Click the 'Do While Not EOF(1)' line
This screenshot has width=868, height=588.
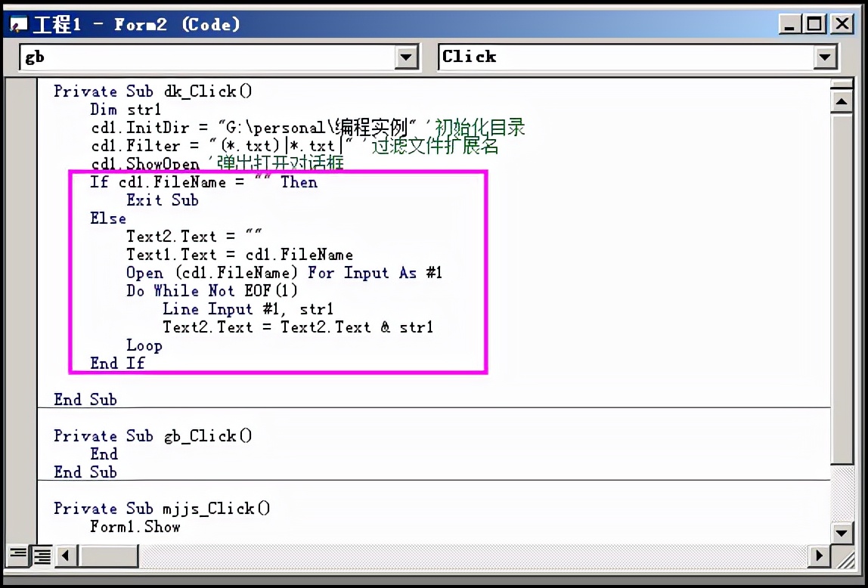(x=212, y=291)
